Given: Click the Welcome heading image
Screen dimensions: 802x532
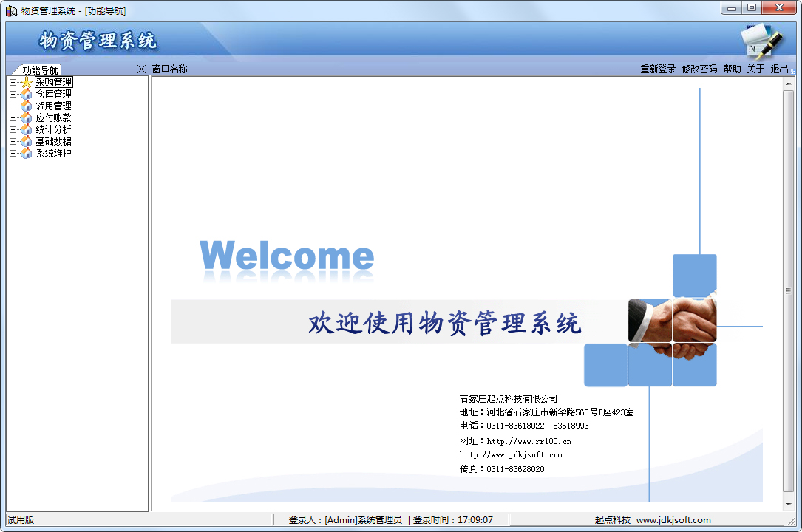Looking at the screenshot, I should [x=287, y=259].
